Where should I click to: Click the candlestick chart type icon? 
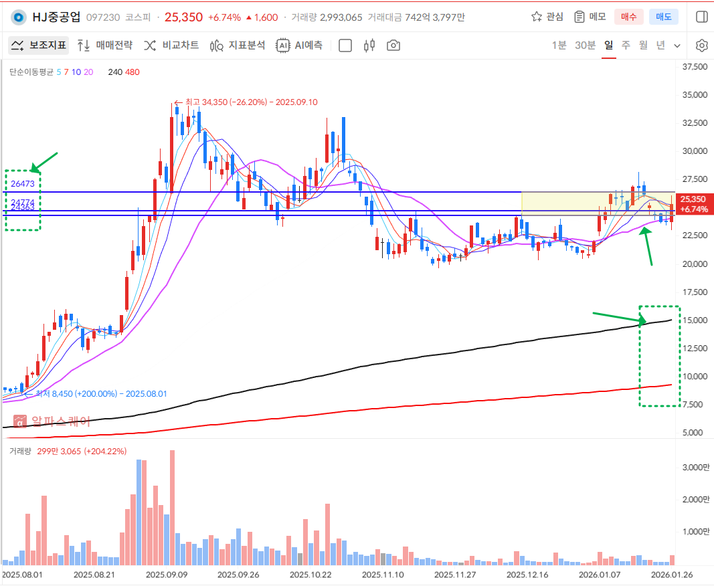click(369, 45)
